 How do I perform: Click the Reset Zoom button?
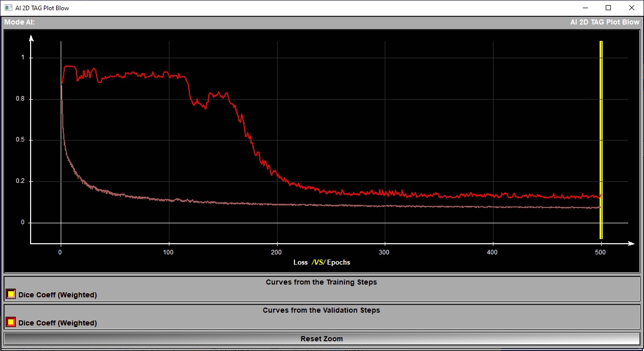pyautogui.click(x=321, y=339)
